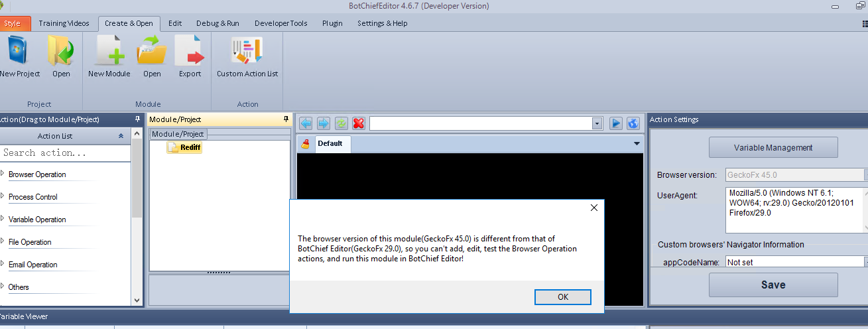Image resolution: width=868 pixels, height=329 pixels.
Task: Open the Developer Tools ribbon tab
Action: (x=280, y=23)
